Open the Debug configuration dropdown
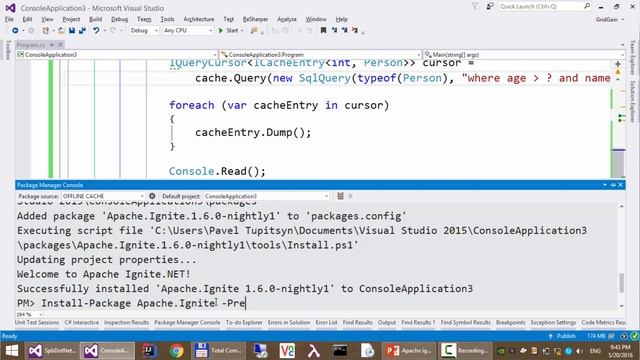The width and height of the screenshot is (640, 360). 144,31
